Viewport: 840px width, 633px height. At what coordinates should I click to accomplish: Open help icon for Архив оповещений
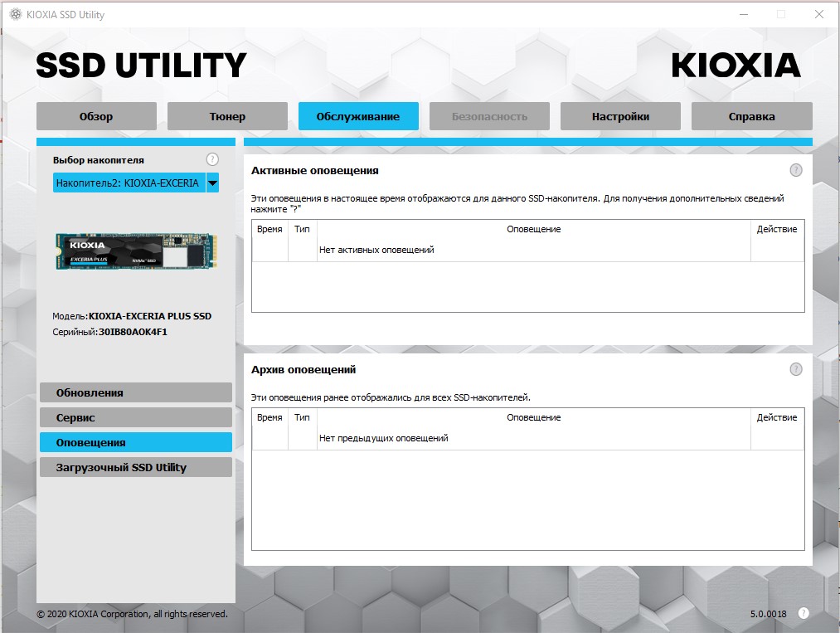pyautogui.click(x=796, y=368)
